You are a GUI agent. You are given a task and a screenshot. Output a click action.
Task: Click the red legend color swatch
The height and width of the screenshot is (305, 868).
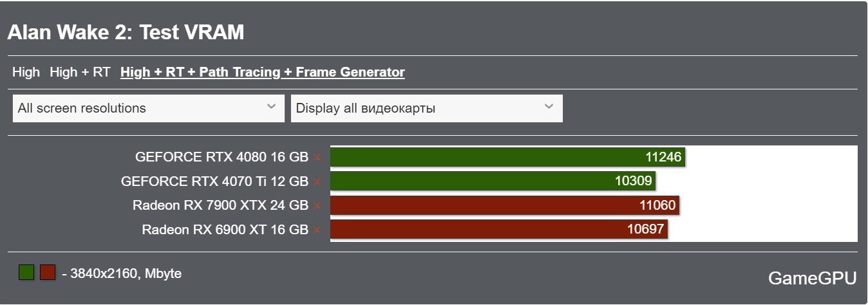click(x=48, y=272)
